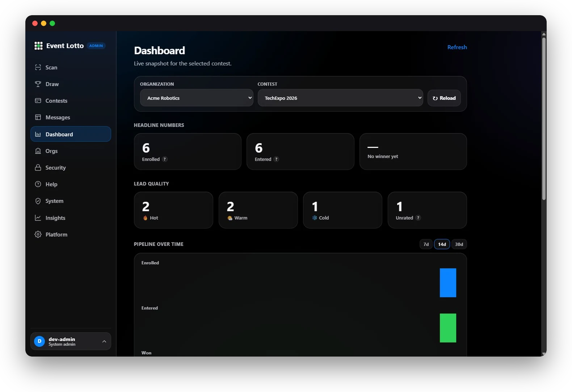Click the Cold snowflake icon
The image size is (572, 392).
coord(315,218)
